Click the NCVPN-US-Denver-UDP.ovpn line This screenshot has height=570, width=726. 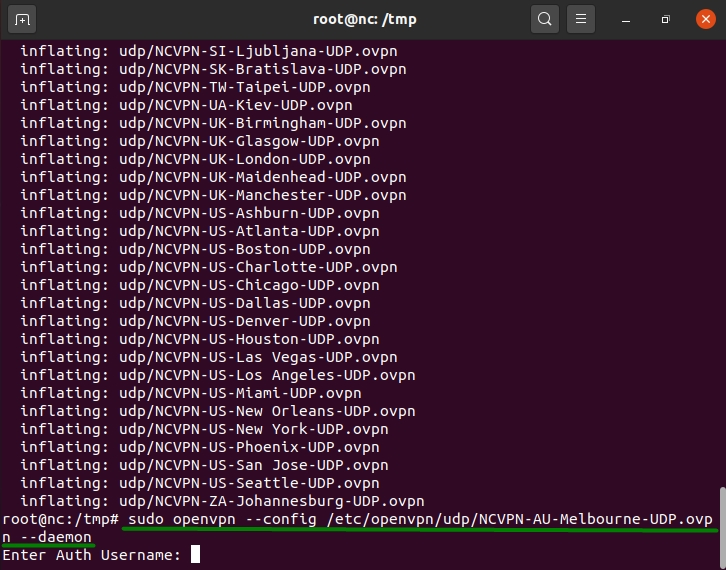pyautogui.click(x=195, y=321)
